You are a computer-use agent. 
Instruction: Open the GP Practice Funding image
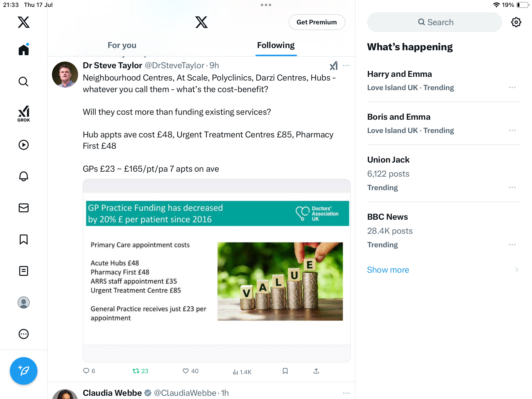(217, 270)
